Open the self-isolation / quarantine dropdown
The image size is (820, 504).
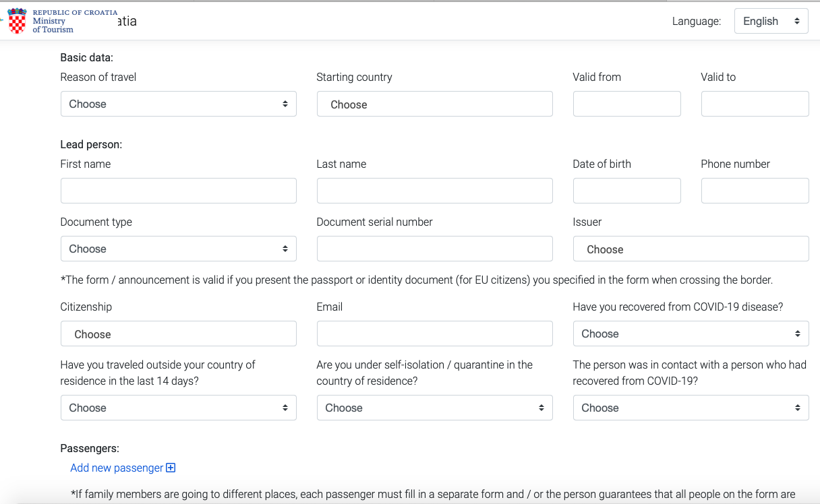[434, 408]
